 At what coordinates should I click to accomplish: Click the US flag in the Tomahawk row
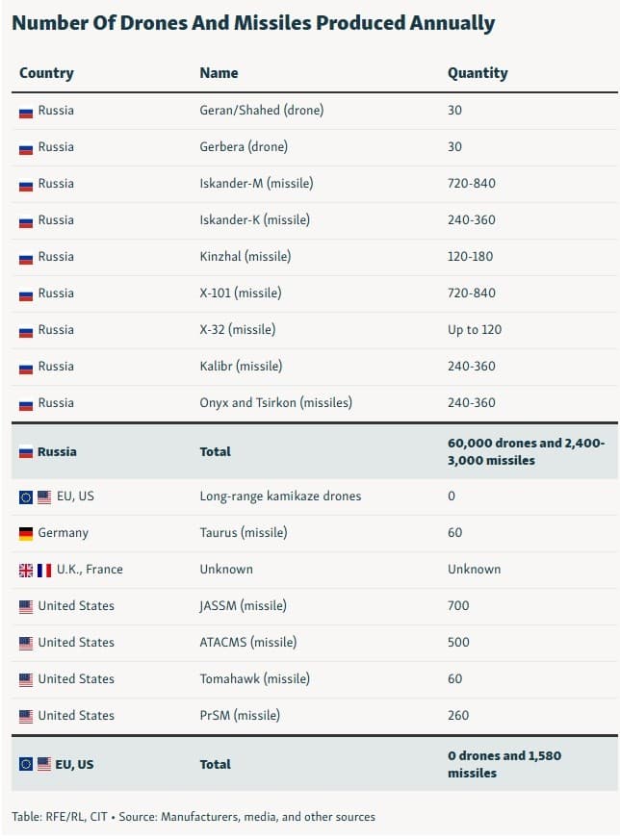(x=26, y=679)
